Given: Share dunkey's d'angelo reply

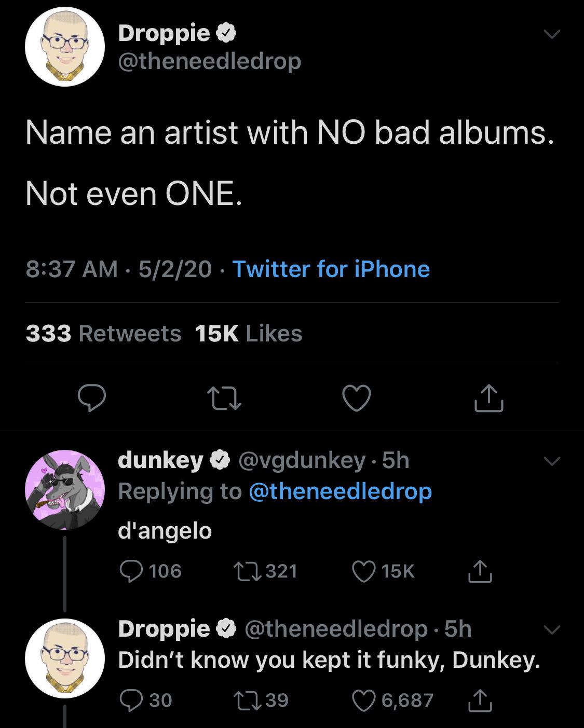Looking at the screenshot, I should tap(480, 571).
